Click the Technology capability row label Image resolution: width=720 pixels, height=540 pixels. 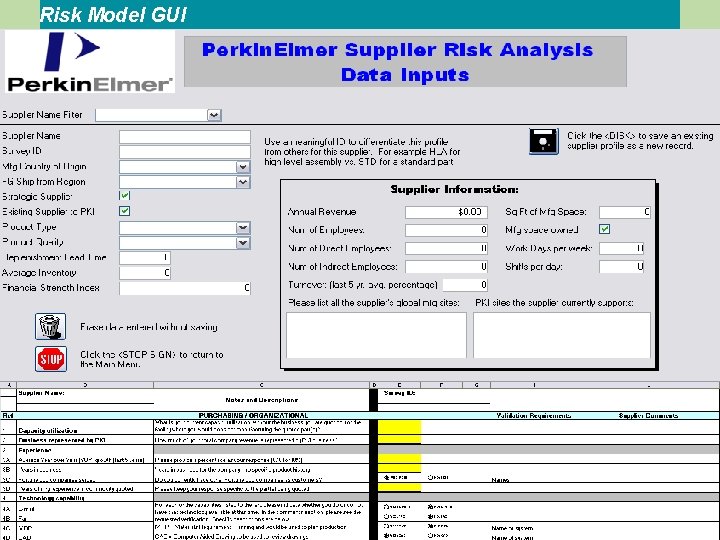[x=51, y=498]
